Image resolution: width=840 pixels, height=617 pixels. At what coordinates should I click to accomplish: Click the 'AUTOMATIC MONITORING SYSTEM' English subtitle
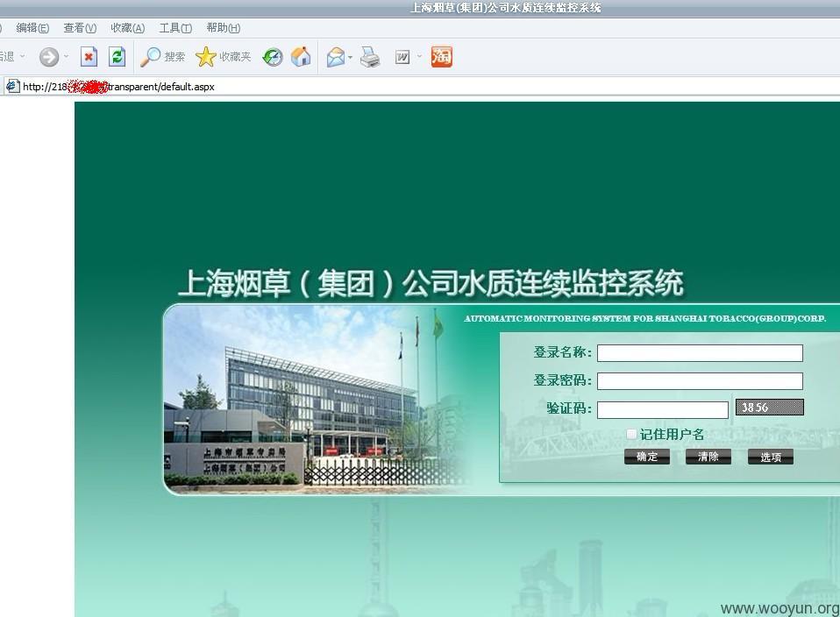point(645,318)
